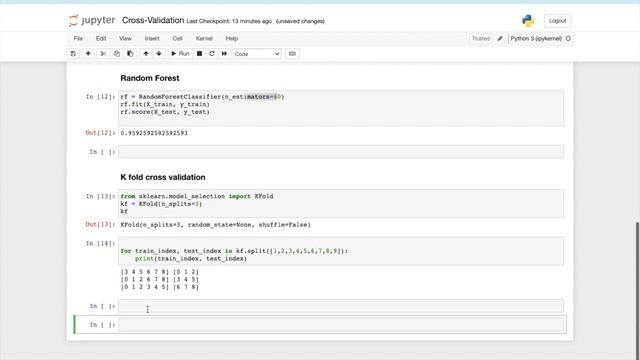Open the Help menu
The height and width of the screenshot is (360, 640).
tap(232, 38)
